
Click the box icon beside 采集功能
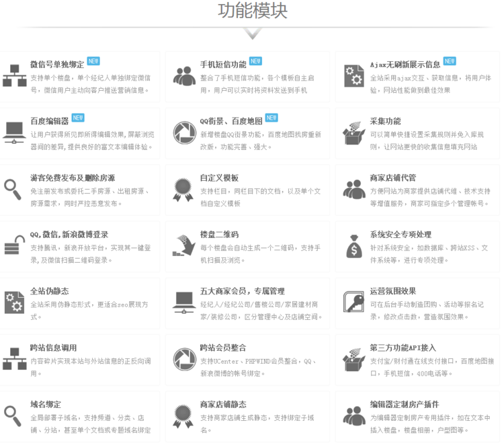[x=354, y=133]
